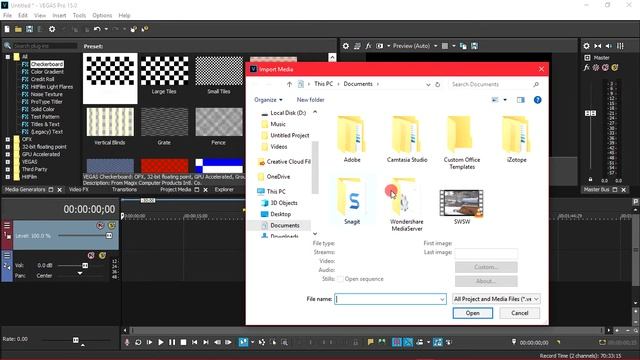Screen dimensions: 640x360
Task: Click the Stop button in transport bar
Action: tap(183, 342)
